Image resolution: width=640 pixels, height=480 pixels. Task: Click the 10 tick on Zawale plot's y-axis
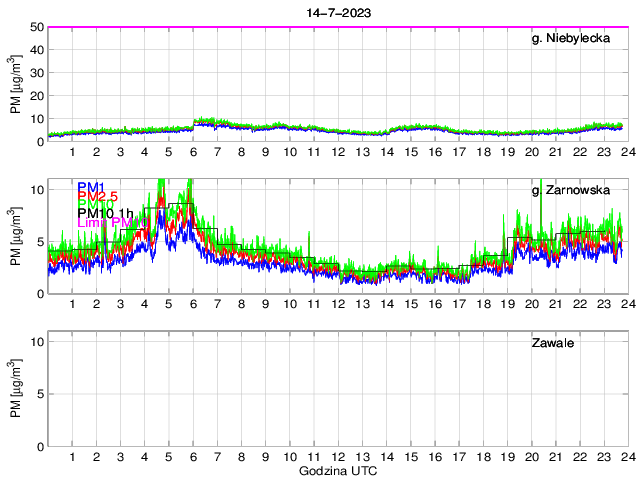point(35,341)
